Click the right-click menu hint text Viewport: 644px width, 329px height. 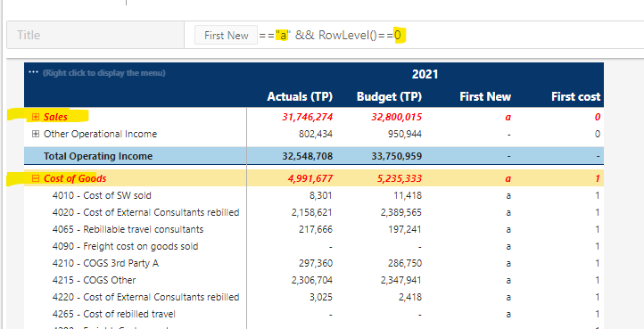pyautogui.click(x=103, y=73)
